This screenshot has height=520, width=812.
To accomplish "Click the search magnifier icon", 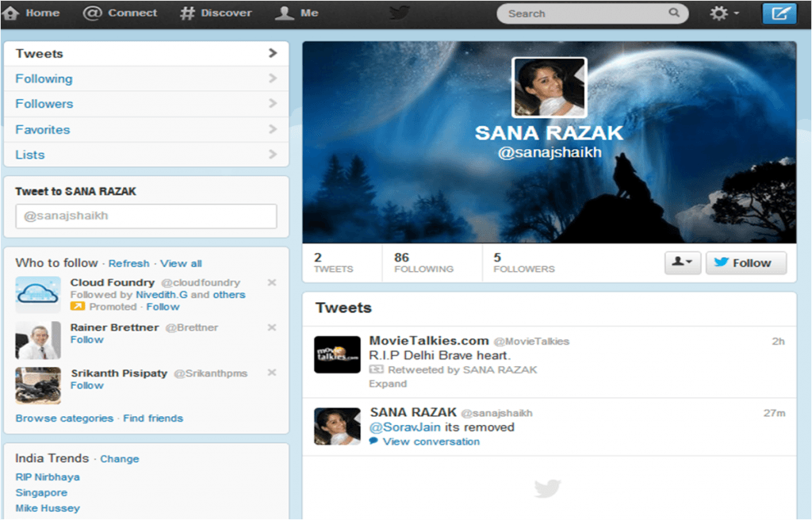I will (674, 13).
